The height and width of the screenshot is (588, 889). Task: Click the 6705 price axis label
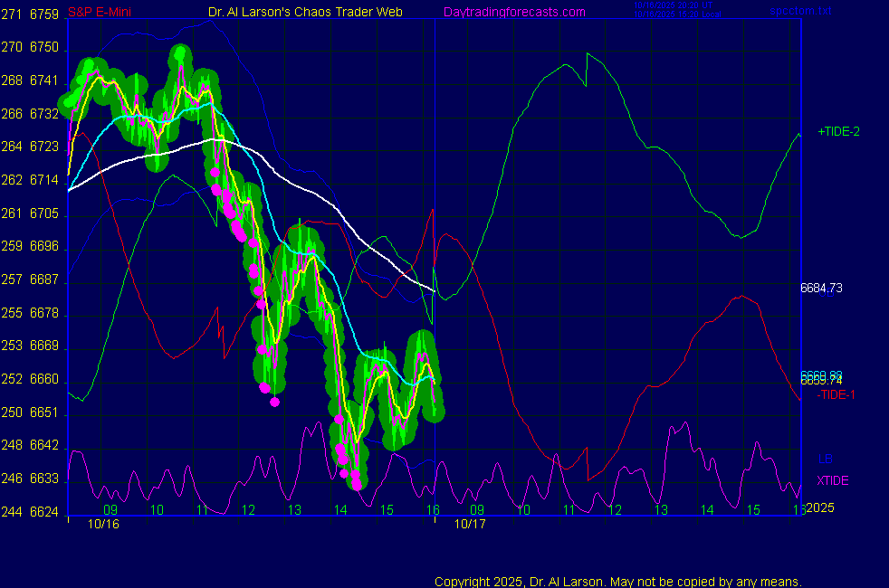point(43,213)
